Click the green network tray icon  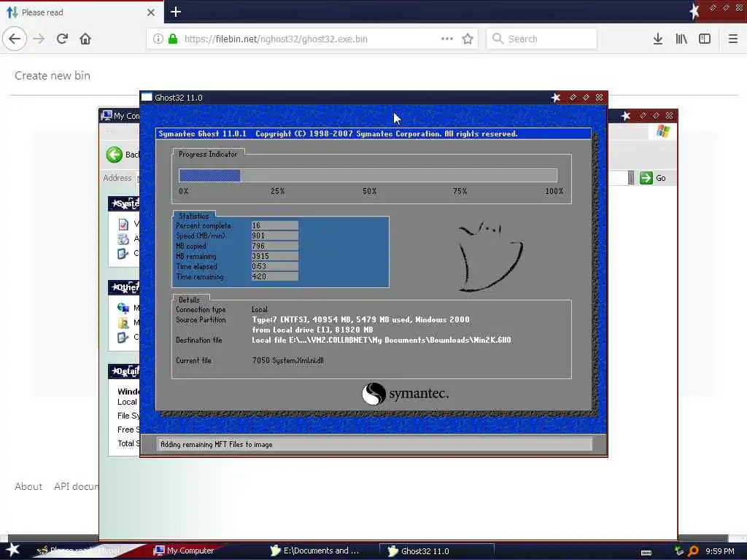tap(679, 551)
